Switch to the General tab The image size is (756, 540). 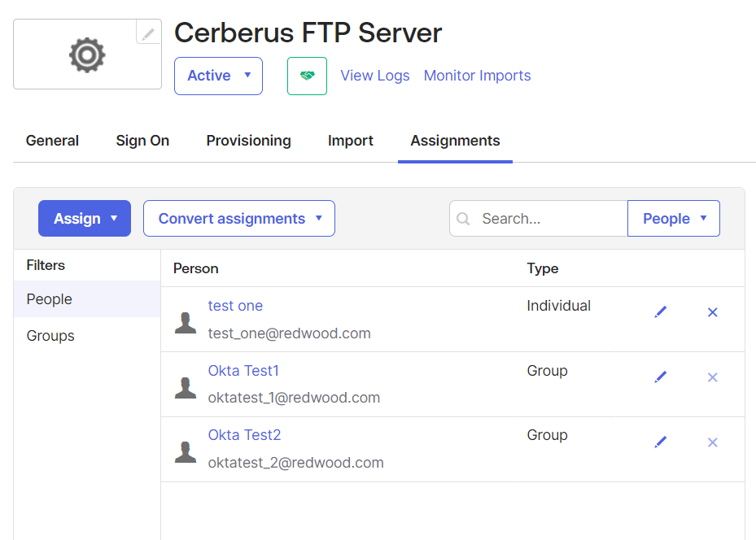[52, 140]
